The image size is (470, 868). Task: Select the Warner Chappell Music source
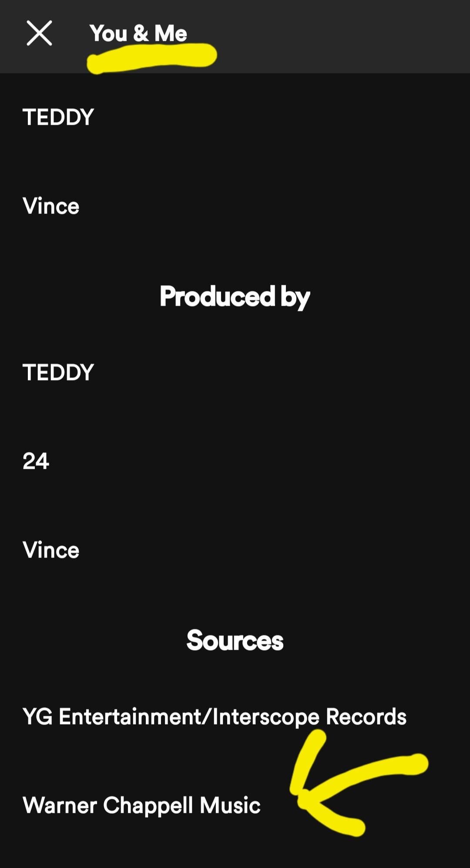141,805
